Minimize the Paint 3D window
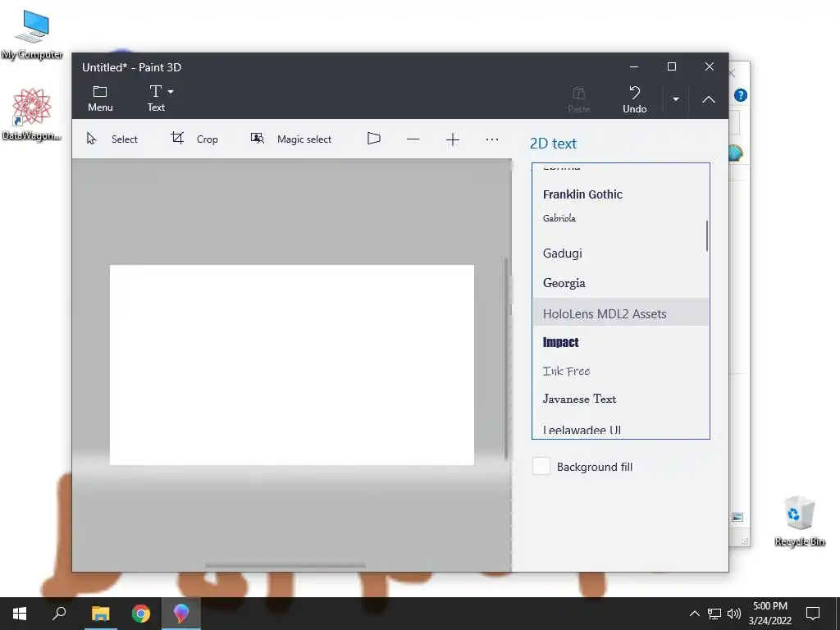Viewport: 840px width, 630px height. (634, 67)
